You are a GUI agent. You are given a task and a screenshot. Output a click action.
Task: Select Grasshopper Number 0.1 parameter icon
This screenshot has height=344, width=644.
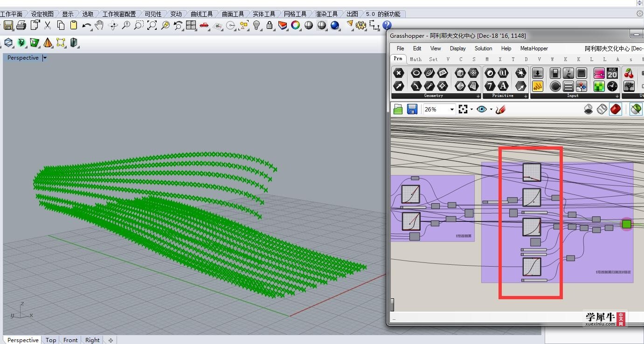(x=503, y=73)
